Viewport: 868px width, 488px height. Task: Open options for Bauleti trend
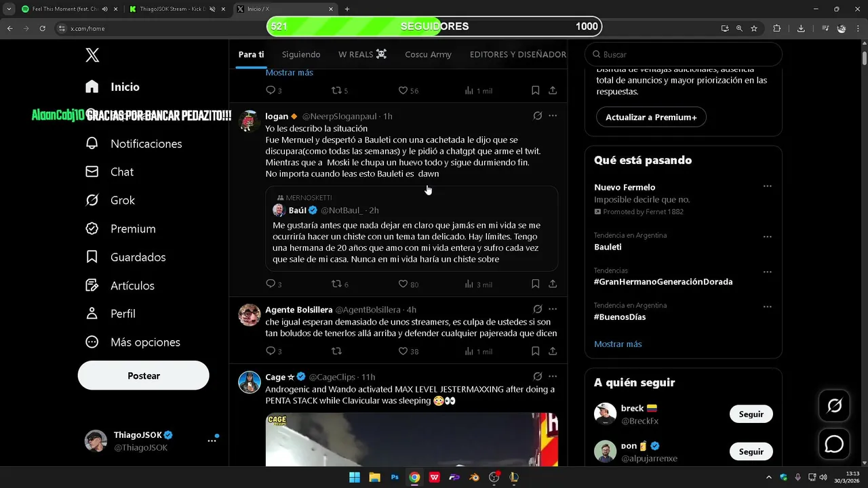point(767,237)
